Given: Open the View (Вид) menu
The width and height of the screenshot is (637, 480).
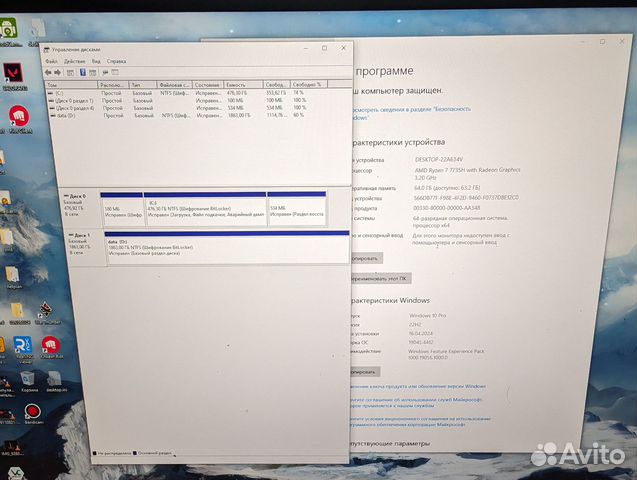Looking at the screenshot, I should [x=96, y=61].
